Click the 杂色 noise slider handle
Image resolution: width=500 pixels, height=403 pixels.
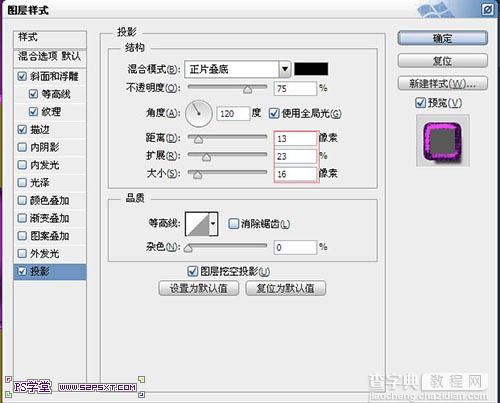(x=188, y=248)
